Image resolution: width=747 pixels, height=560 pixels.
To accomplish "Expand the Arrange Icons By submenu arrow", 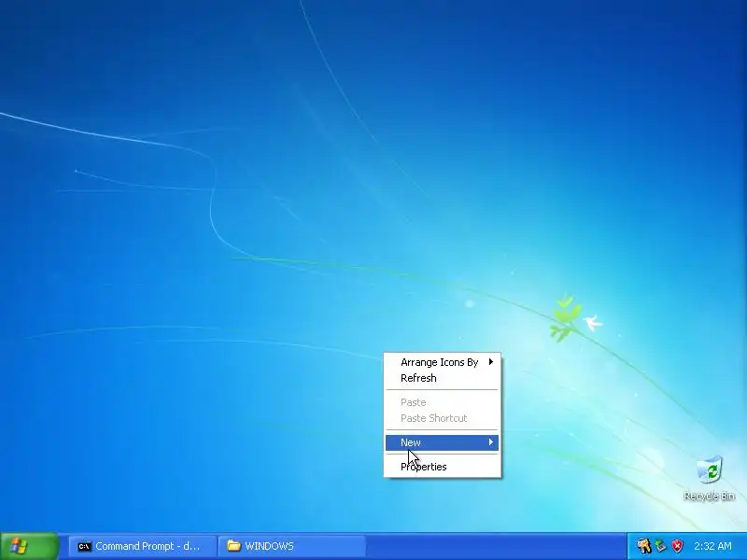I will click(x=491, y=362).
